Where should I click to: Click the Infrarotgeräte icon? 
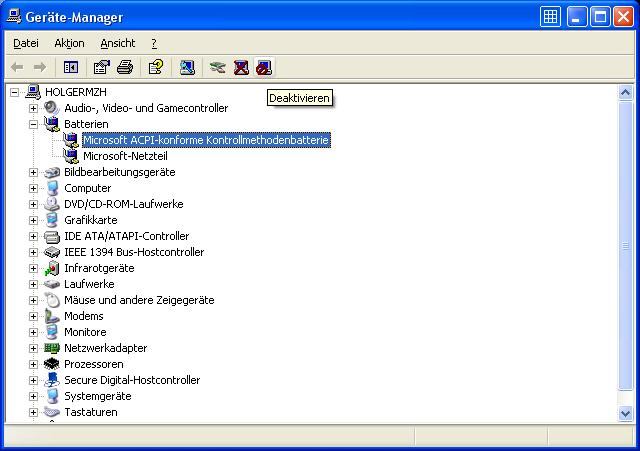click(x=51, y=268)
